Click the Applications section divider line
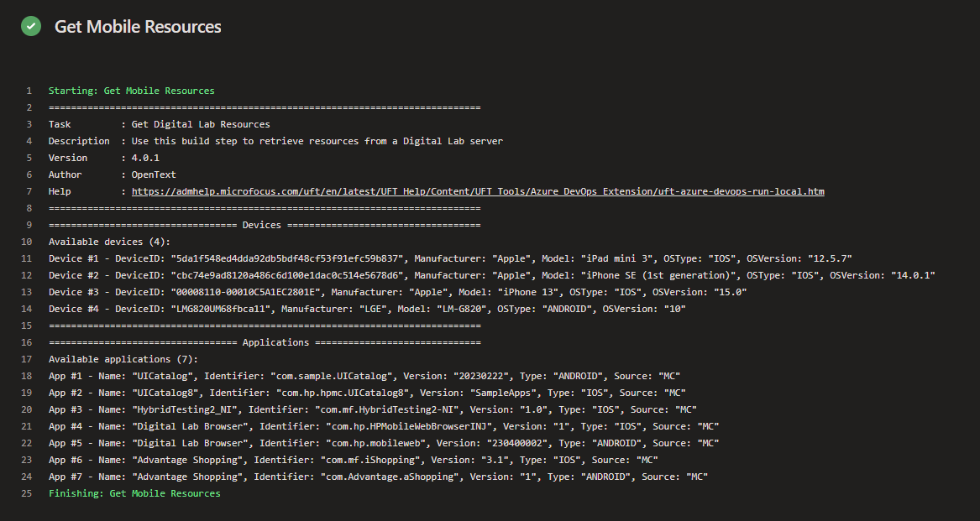Viewport: 980px width, 521px height. click(265, 342)
